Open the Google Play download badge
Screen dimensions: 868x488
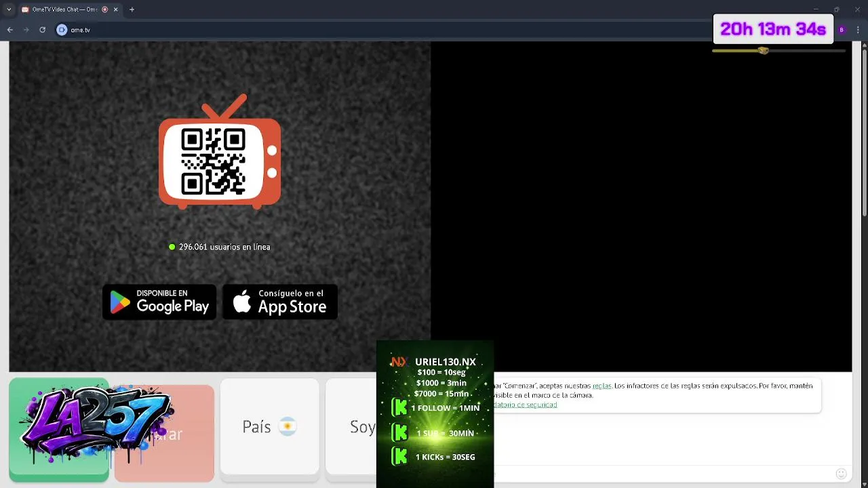(x=159, y=302)
